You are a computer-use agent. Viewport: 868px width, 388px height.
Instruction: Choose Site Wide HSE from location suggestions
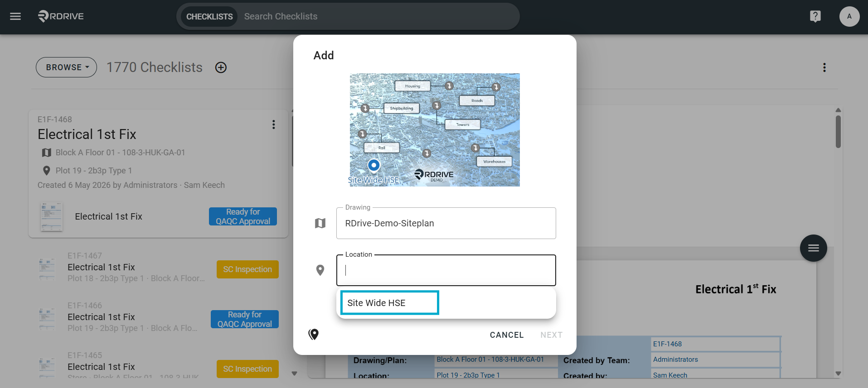(390, 303)
